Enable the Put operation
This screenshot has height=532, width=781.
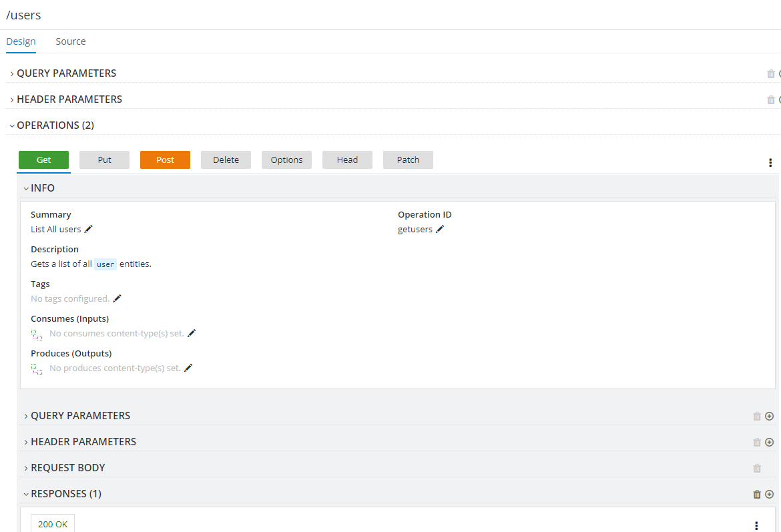click(x=104, y=160)
